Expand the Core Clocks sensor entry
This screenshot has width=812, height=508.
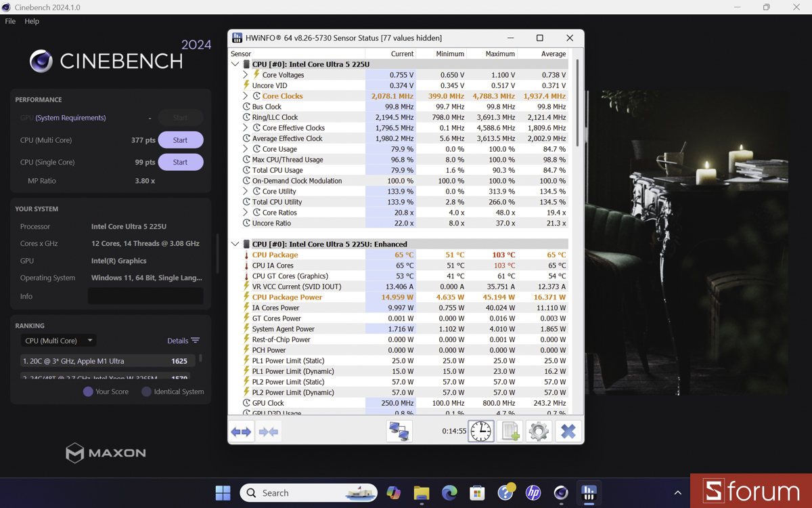(247, 96)
